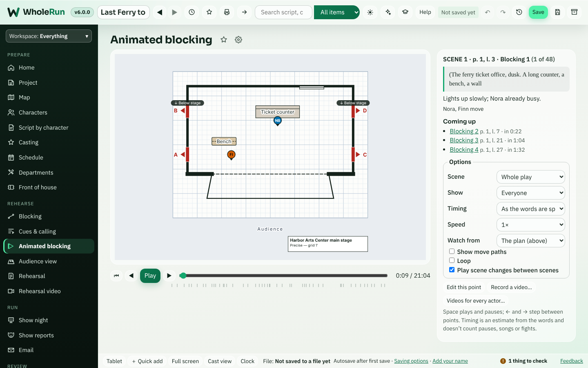Click the star icon beside Animated blocking title
The image size is (588, 368).
224,40
